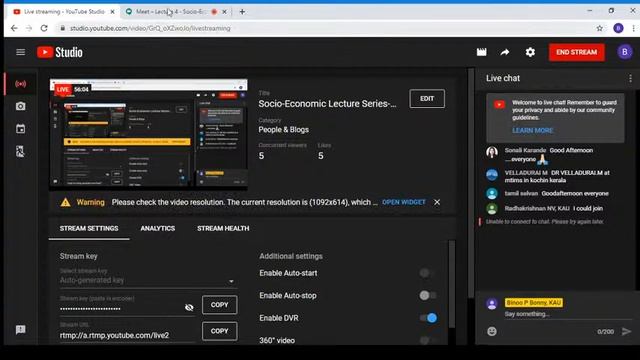Click the Open Widget link
The width and height of the screenshot is (640, 360).
(x=404, y=202)
